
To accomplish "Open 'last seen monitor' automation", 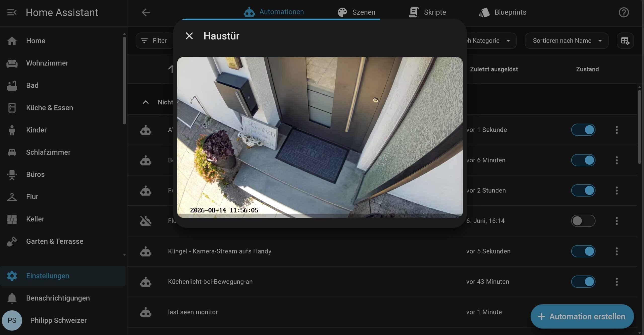I will coord(193,312).
